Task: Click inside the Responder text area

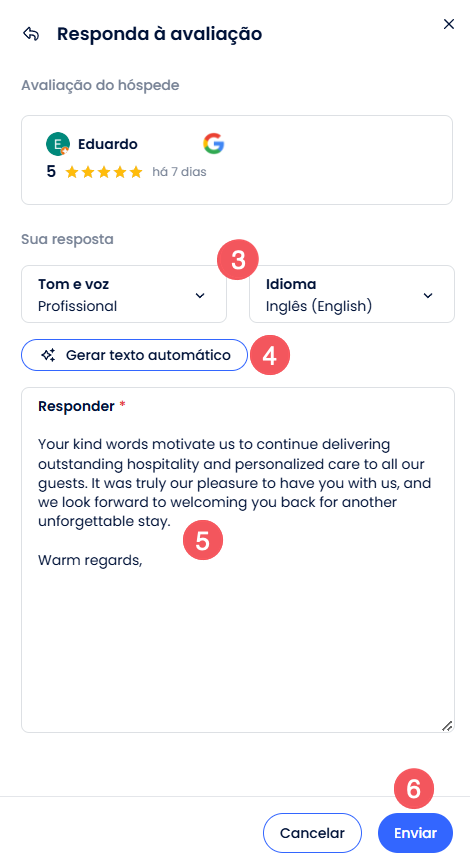Action: point(238,560)
